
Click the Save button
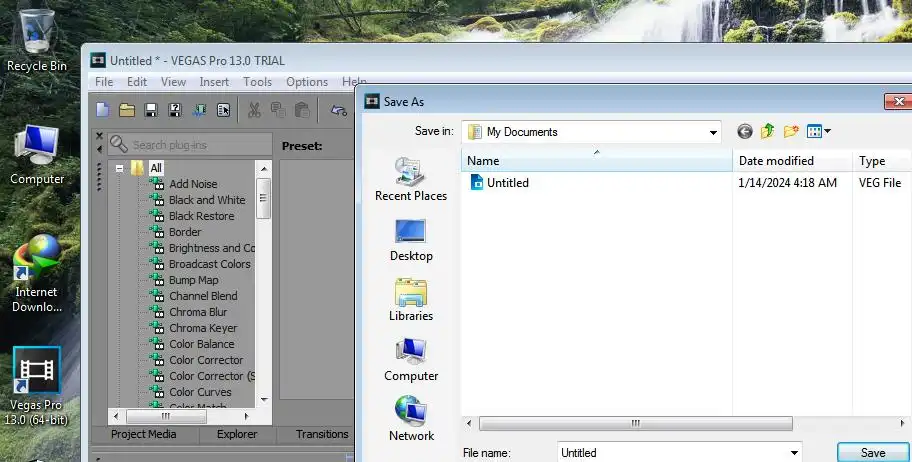[873, 453]
